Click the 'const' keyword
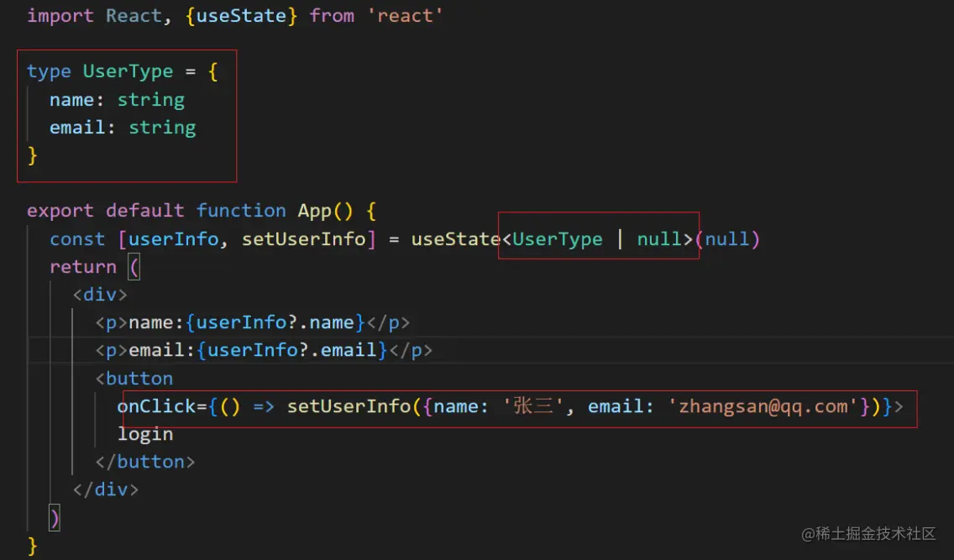The image size is (954, 560). [x=77, y=238]
